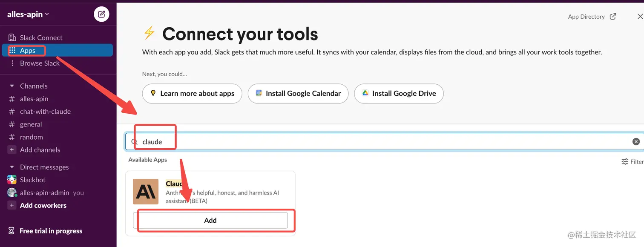The width and height of the screenshot is (644, 247).
Task: Click the external link icon by App Directory
Action: [x=613, y=17]
